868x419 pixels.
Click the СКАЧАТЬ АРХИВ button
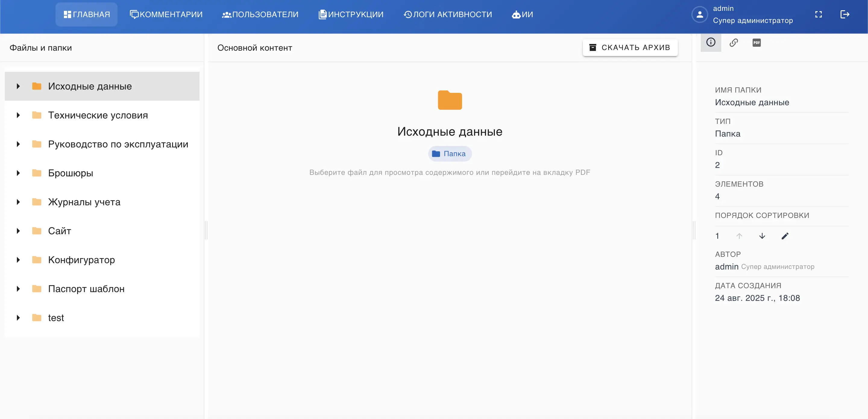click(630, 47)
